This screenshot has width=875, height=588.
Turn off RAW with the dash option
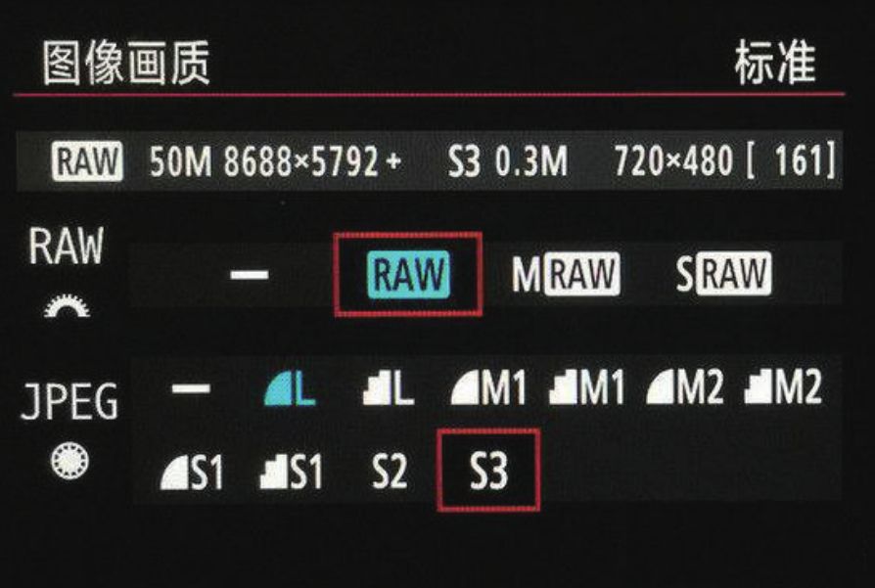pos(249,275)
